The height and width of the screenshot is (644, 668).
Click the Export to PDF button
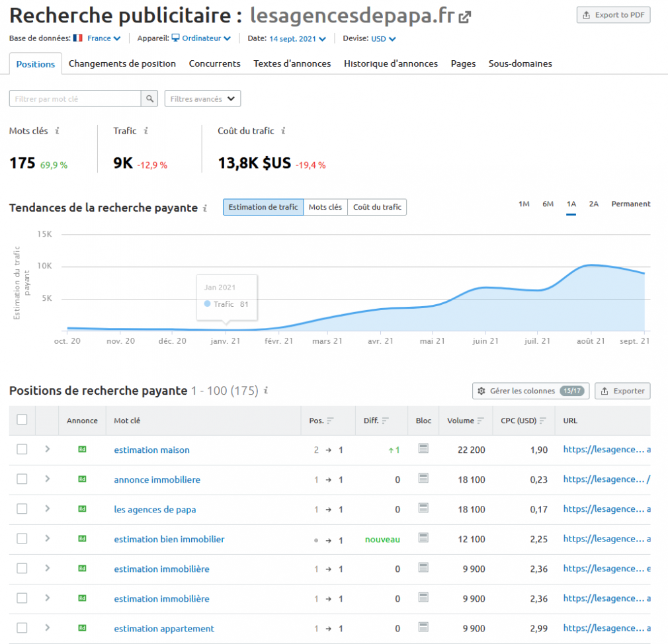[614, 15]
